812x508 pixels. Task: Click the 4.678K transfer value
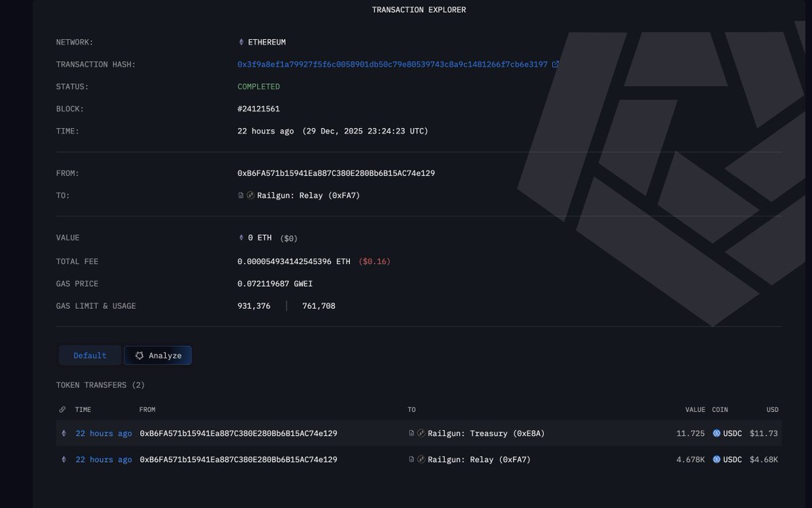pos(690,459)
